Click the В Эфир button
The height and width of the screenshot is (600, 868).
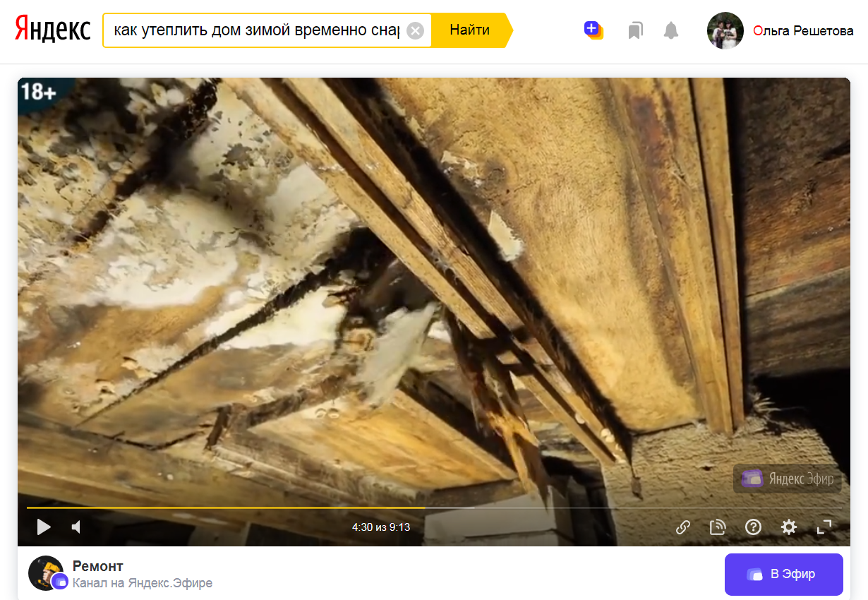coord(784,575)
